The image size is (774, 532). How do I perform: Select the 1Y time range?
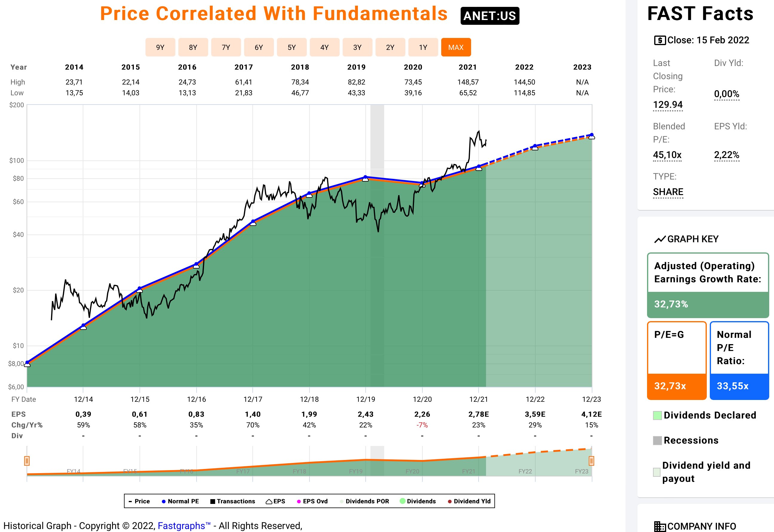pos(423,47)
